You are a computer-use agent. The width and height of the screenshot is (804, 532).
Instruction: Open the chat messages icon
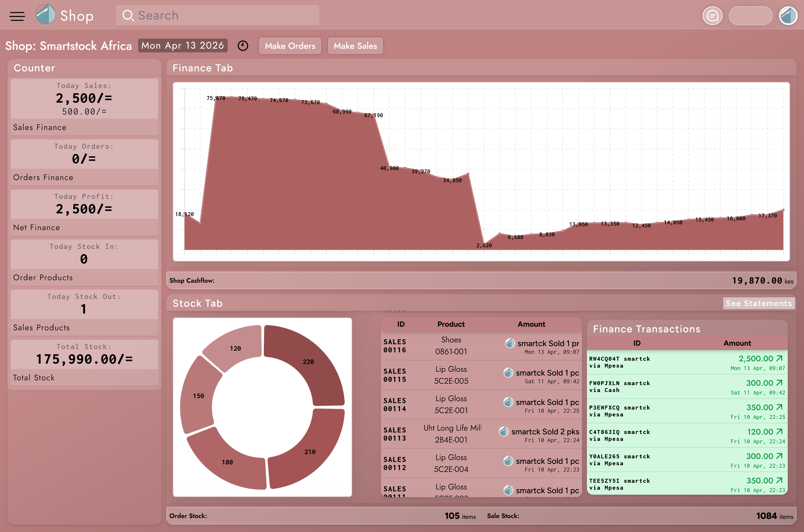[712, 16]
